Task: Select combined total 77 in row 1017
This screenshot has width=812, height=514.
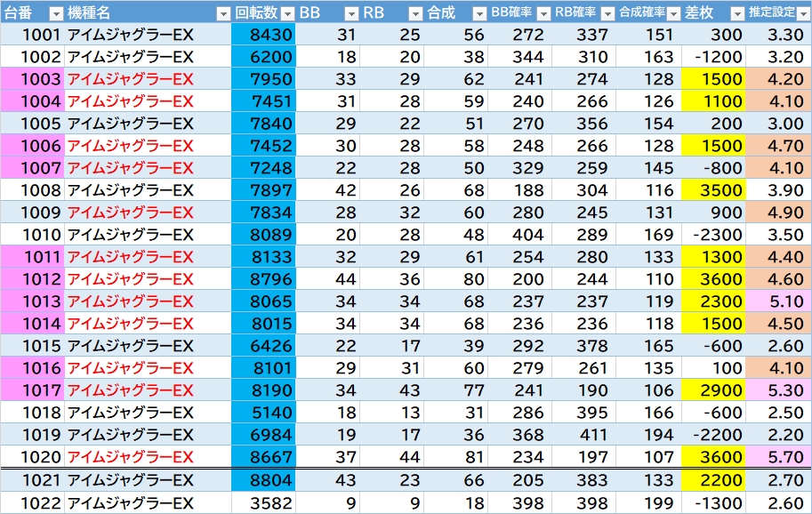Action: [456, 390]
